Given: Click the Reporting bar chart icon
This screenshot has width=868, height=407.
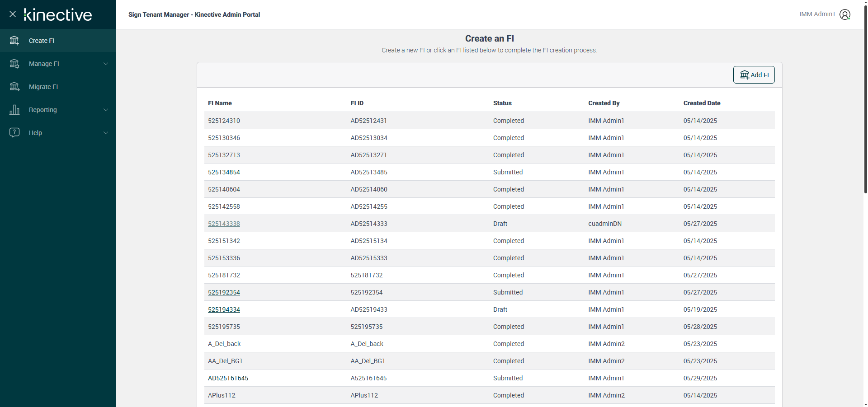Looking at the screenshot, I should point(14,110).
